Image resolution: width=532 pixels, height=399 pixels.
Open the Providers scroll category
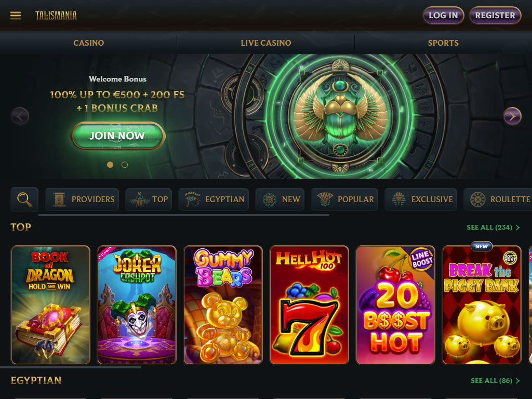click(82, 199)
